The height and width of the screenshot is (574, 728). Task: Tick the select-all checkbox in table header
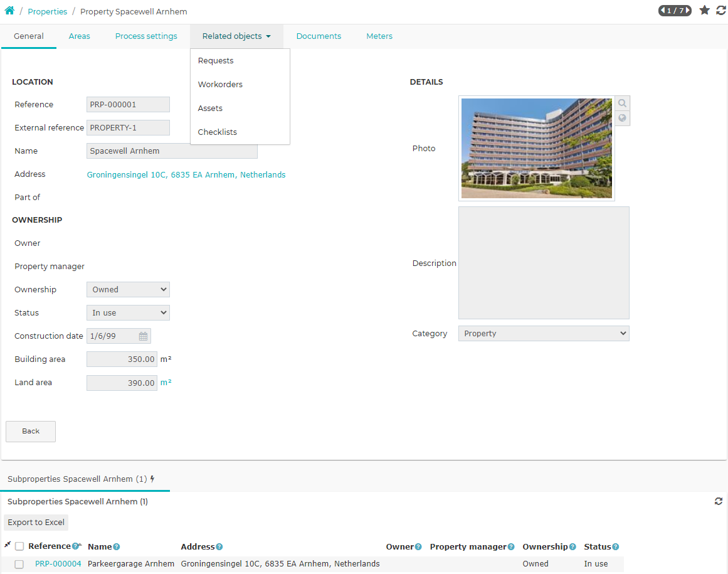(19, 546)
